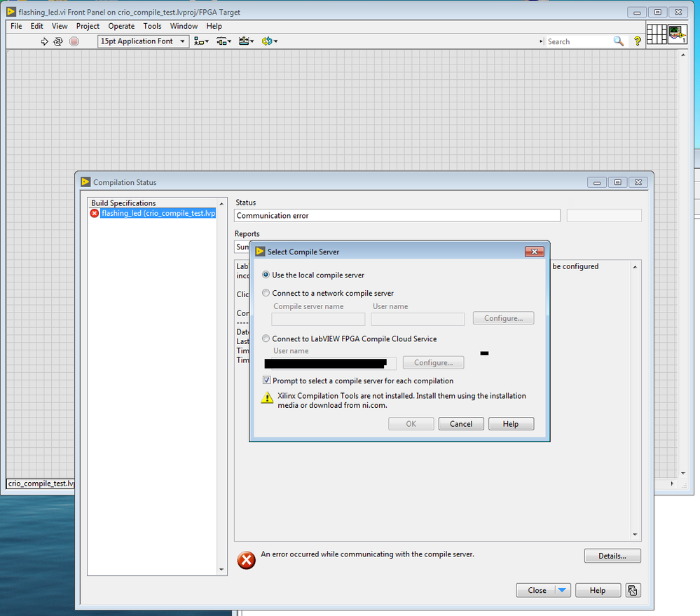Click the red error icon next to flashing_led
The width and height of the screenshot is (700, 616).
tap(94, 213)
